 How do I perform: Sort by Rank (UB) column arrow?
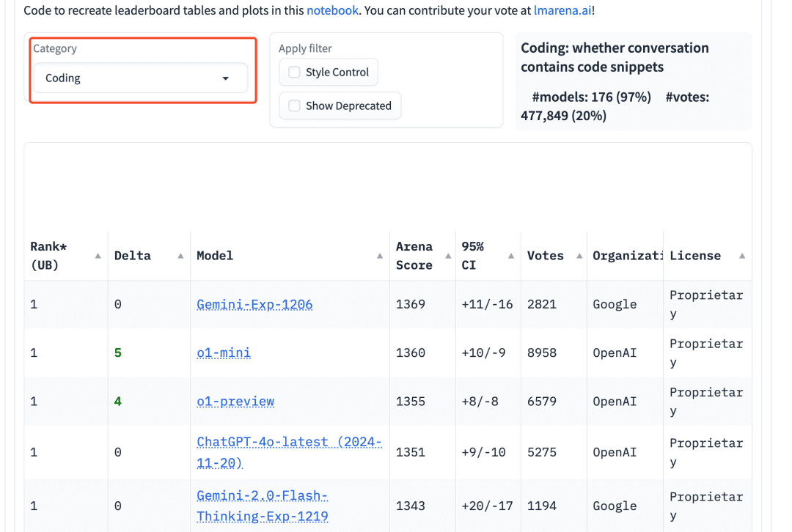98,256
